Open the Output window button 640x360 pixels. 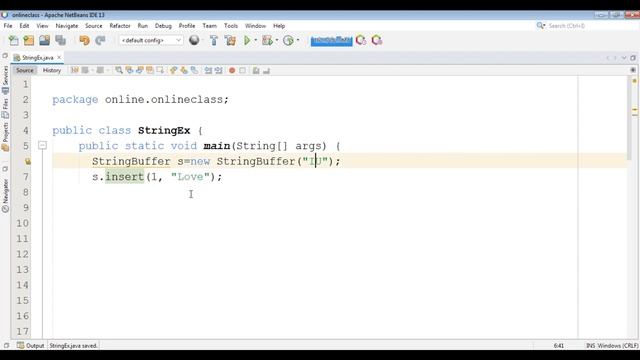point(31,346)
